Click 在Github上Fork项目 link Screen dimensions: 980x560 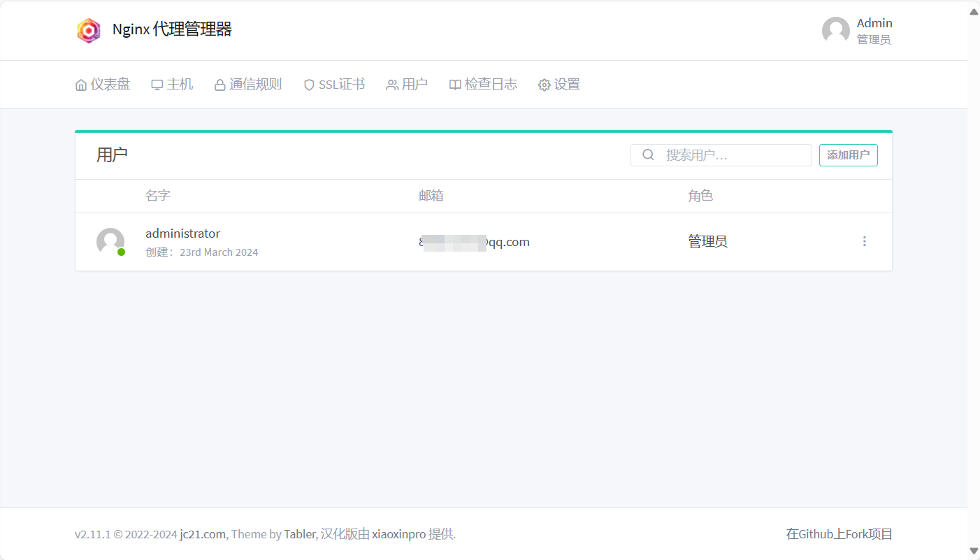pyautogui.click(x=839, y=534)
